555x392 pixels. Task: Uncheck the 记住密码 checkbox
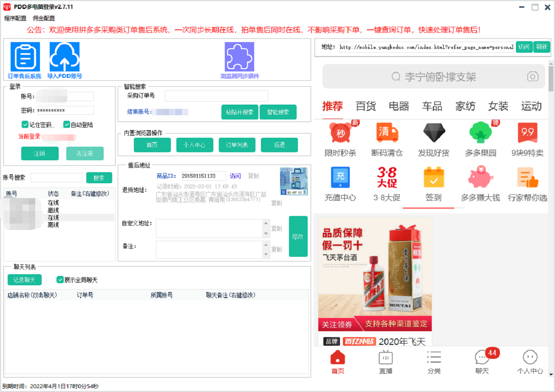pyautogui.click(x=25, y=125)
